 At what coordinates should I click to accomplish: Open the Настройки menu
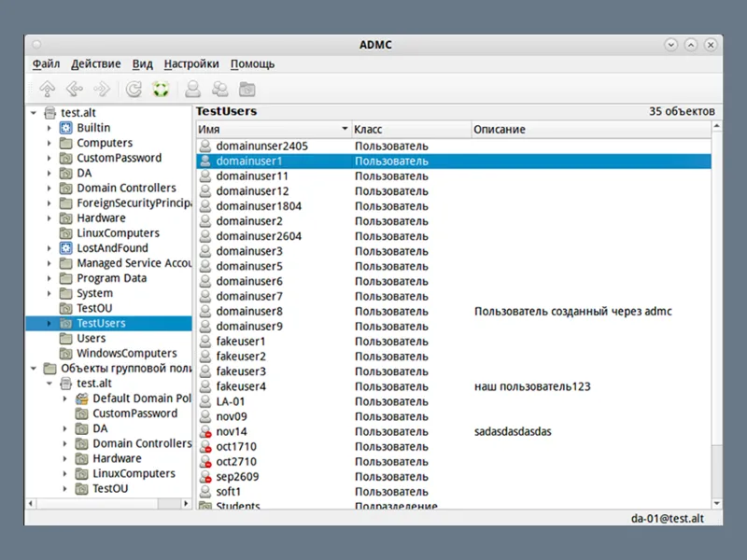[191, 63]
